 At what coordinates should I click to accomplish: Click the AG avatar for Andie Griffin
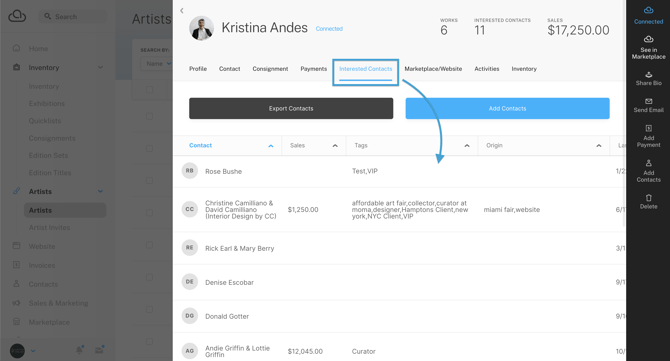189,351
